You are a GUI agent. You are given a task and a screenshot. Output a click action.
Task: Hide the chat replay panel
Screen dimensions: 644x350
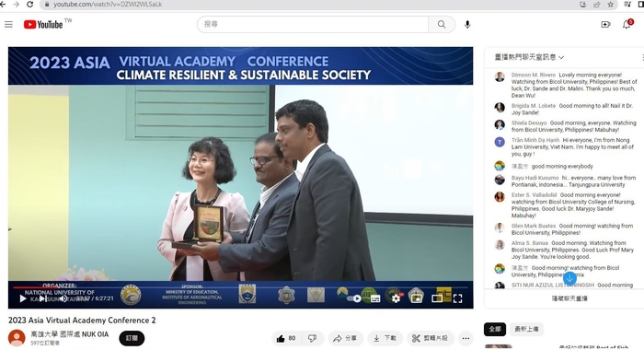[569, 298]
